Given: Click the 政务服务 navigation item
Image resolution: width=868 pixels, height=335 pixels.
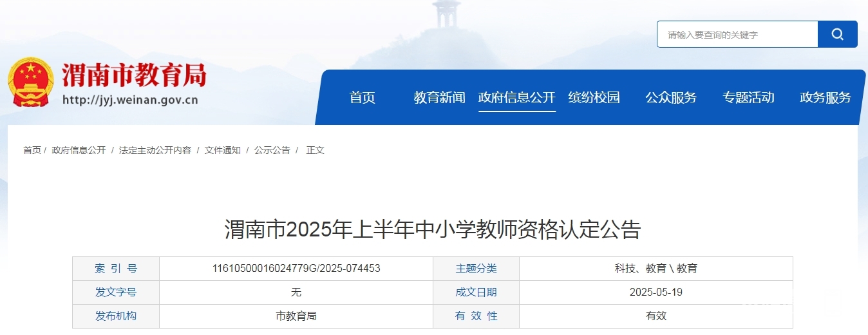Looking at the screenshot, I should (825, 98).
